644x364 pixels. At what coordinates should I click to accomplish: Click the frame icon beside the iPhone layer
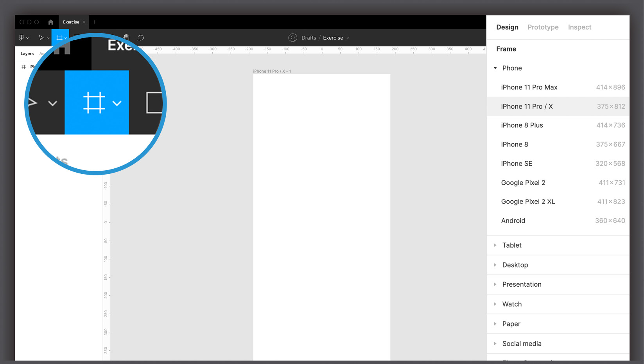pyautogui.click(x=23, y=66)
